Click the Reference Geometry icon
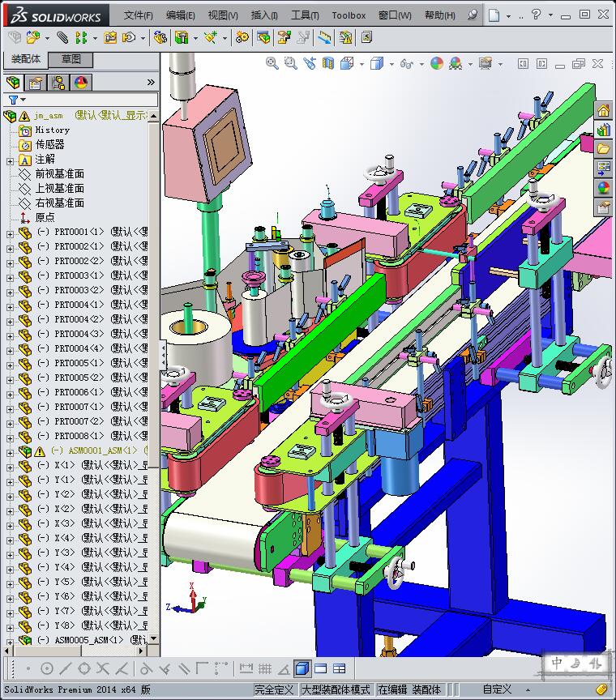616x700 pixels. pos(211,37)
